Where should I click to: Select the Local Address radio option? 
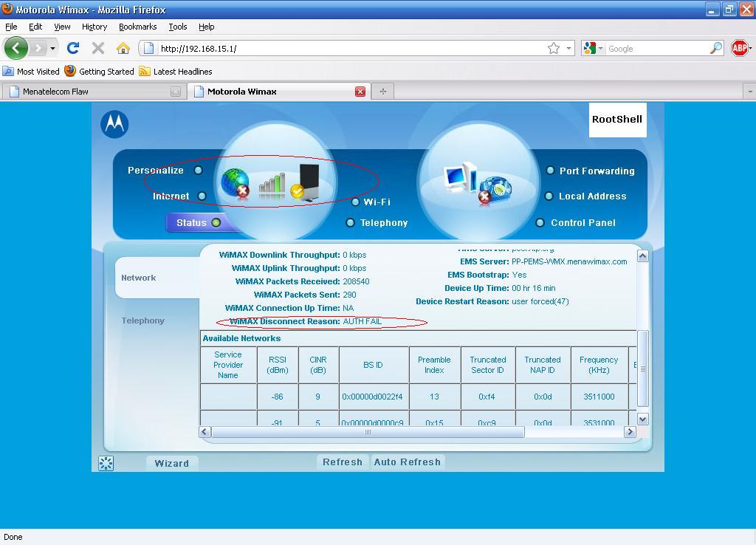coord(549,196)
